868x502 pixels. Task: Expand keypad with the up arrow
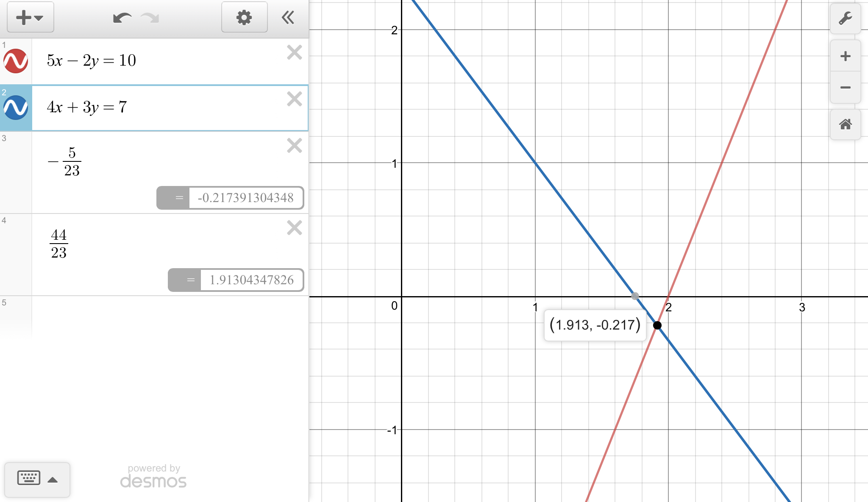tap(53, 480)
